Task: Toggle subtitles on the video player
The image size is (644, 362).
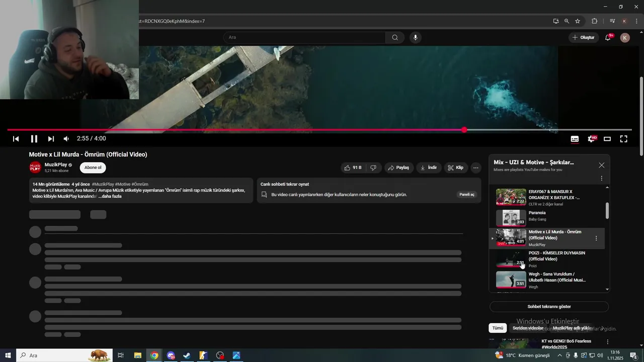Action: pyautogui.click(x=575, y=139)
